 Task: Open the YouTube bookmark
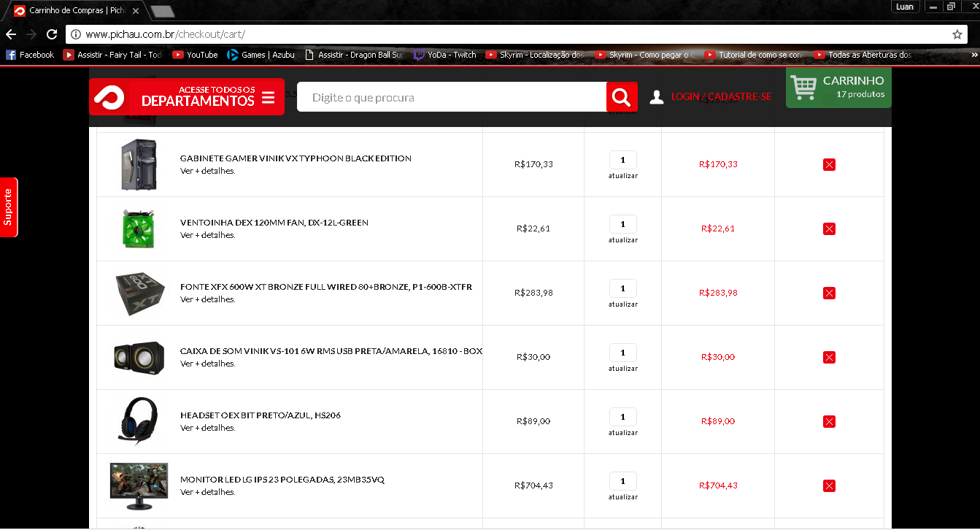[x=195, y=55]
